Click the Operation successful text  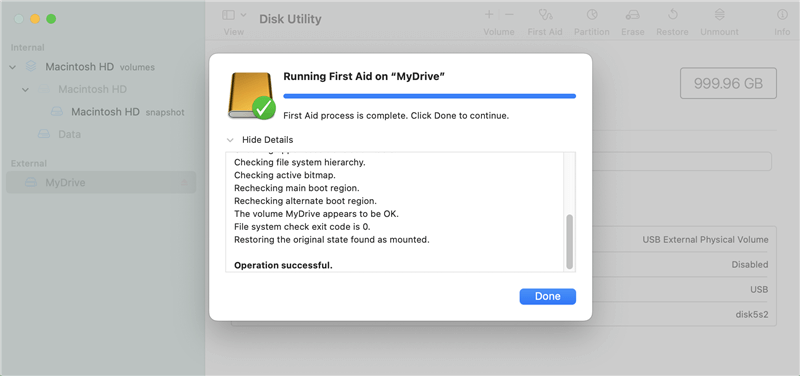[283, 265]
